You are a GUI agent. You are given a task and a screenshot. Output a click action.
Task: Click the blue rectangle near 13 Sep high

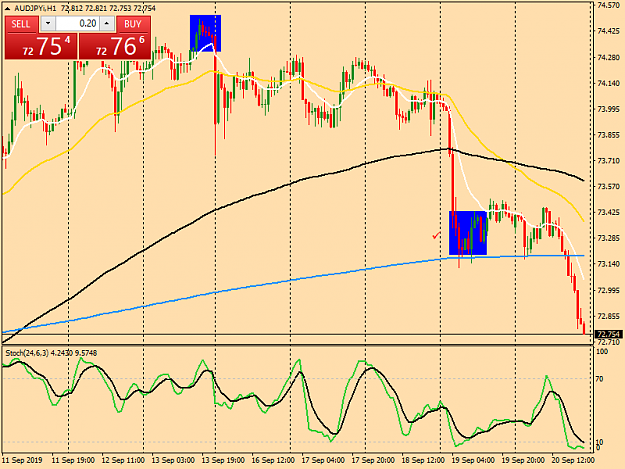205,33
